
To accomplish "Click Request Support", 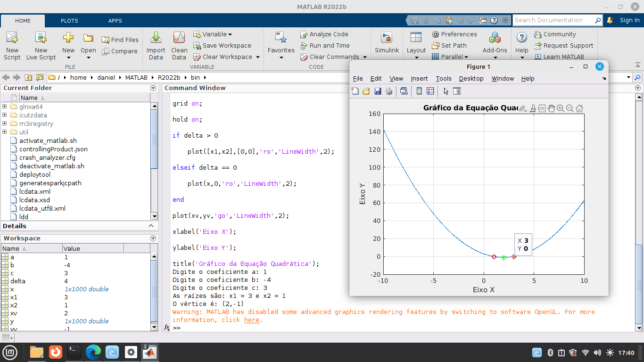I will [x=563, y=45].
